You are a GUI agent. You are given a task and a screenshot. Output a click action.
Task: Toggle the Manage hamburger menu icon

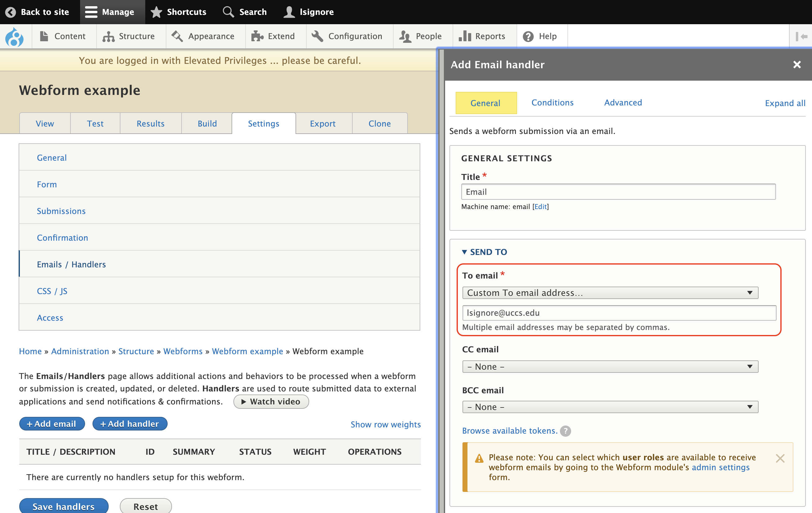[91, 12]
